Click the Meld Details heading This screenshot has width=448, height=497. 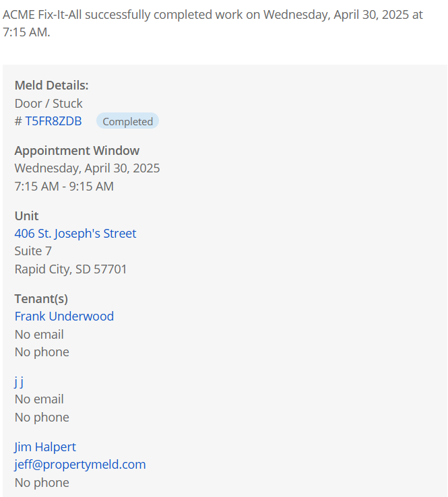pyautogui.click(x=51, y=86)
